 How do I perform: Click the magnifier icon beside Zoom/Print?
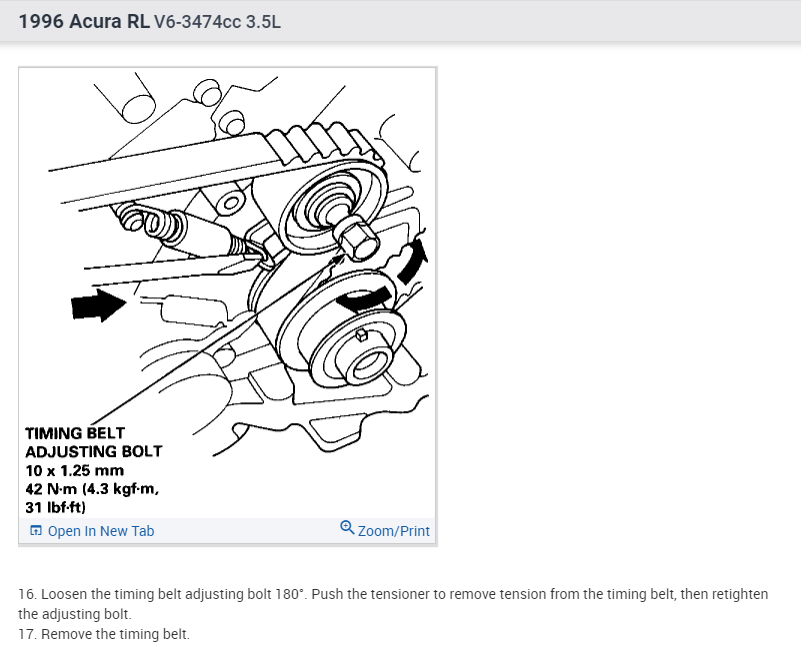347,528
